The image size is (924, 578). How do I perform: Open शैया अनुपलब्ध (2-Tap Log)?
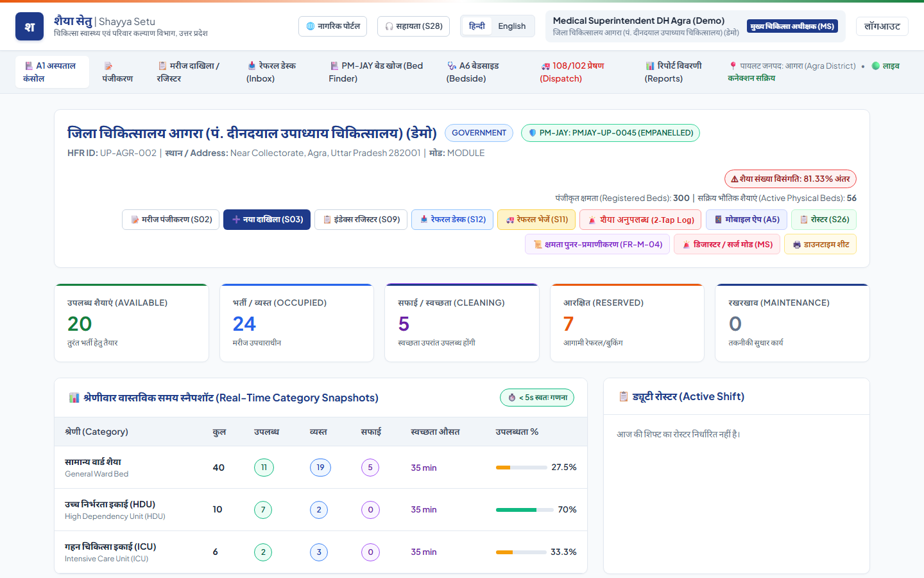[640, 220]
